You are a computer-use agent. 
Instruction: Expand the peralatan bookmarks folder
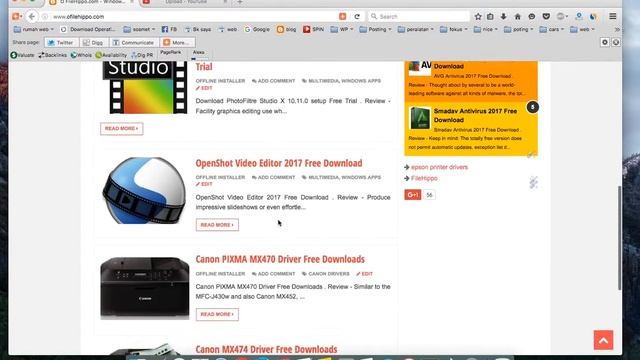(x=416, y=29)
